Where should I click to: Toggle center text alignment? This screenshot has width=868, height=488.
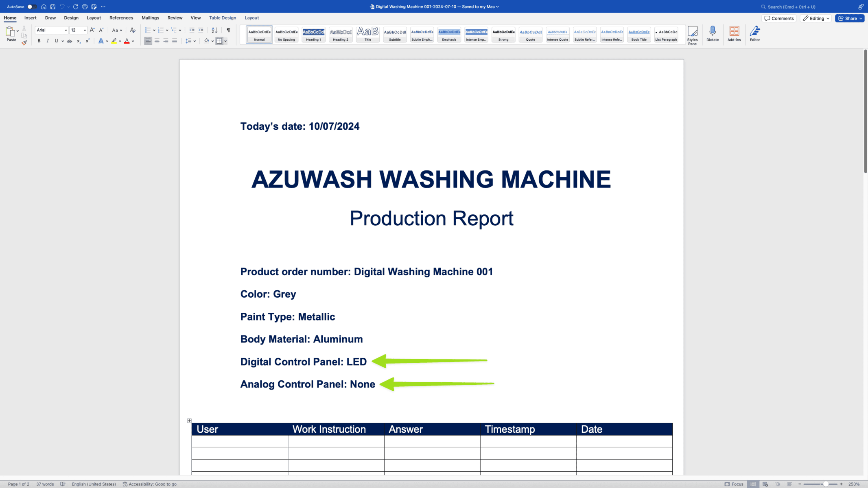click(157, 41)
